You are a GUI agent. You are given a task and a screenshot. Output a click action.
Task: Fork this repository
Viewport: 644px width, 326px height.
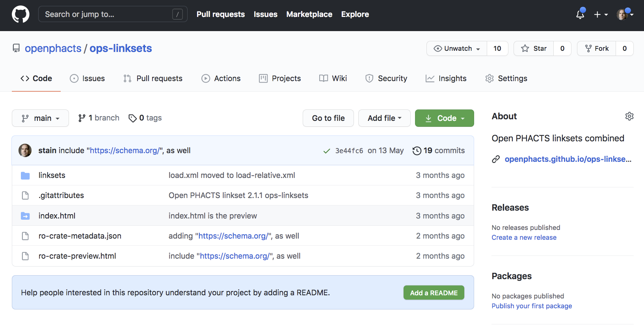pos(597,48)
